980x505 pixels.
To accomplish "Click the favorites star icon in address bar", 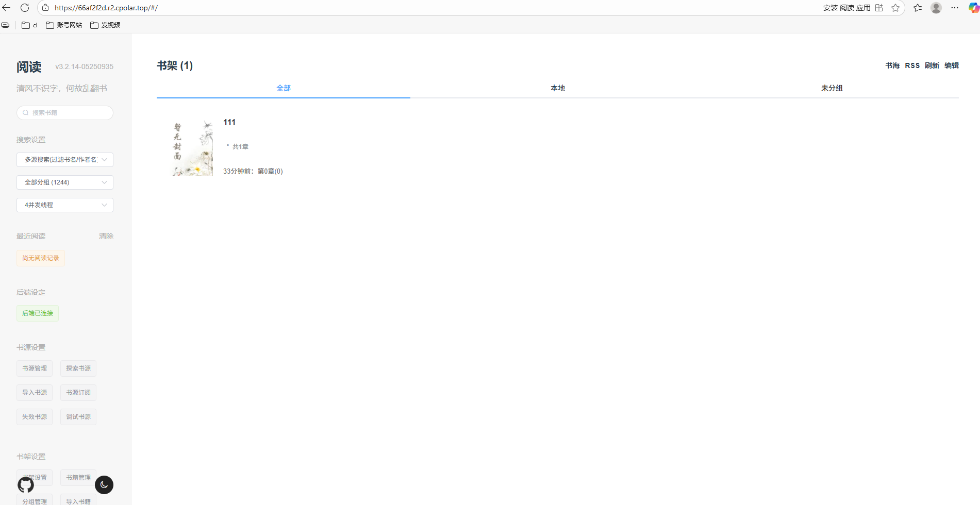I will [895, 8].
